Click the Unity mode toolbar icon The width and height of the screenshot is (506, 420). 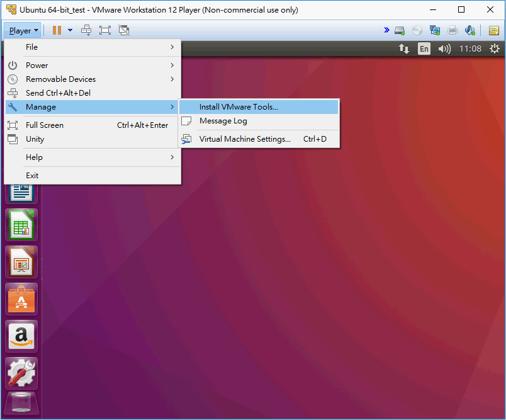(124, 30)
